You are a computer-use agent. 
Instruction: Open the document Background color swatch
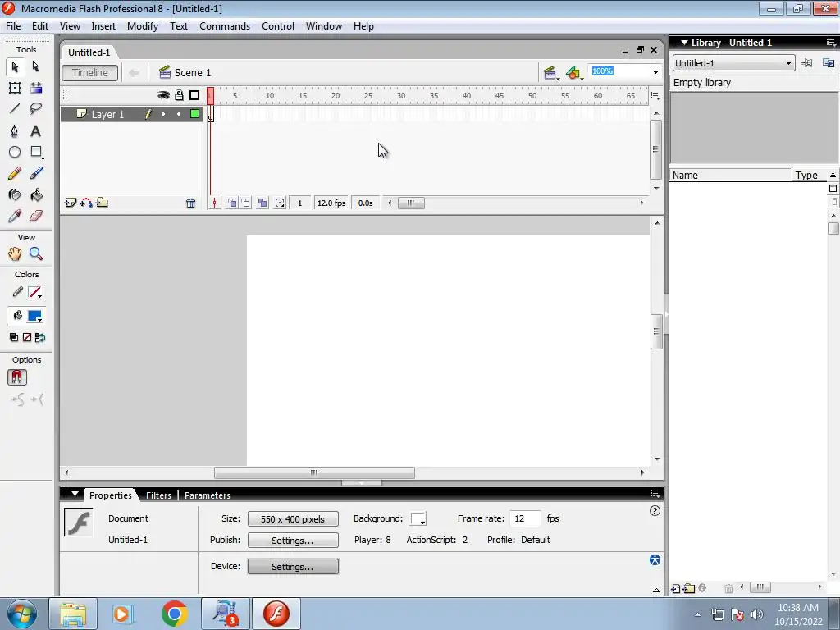click(x=418, y=519)
